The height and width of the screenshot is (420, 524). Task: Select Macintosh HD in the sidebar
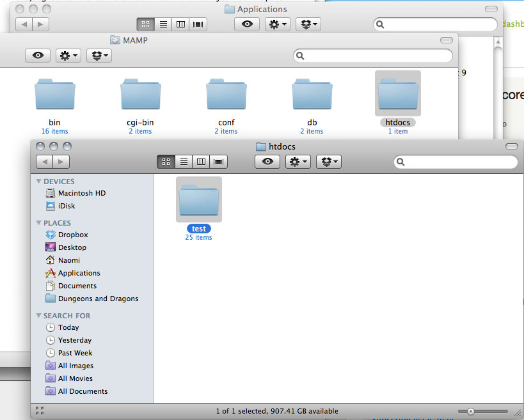81,193
